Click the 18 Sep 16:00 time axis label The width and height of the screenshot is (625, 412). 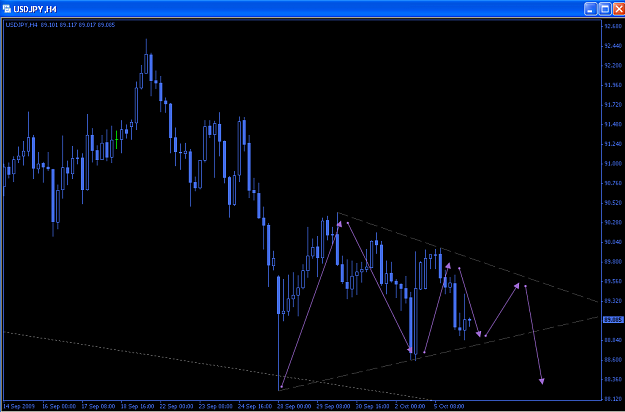138,406
